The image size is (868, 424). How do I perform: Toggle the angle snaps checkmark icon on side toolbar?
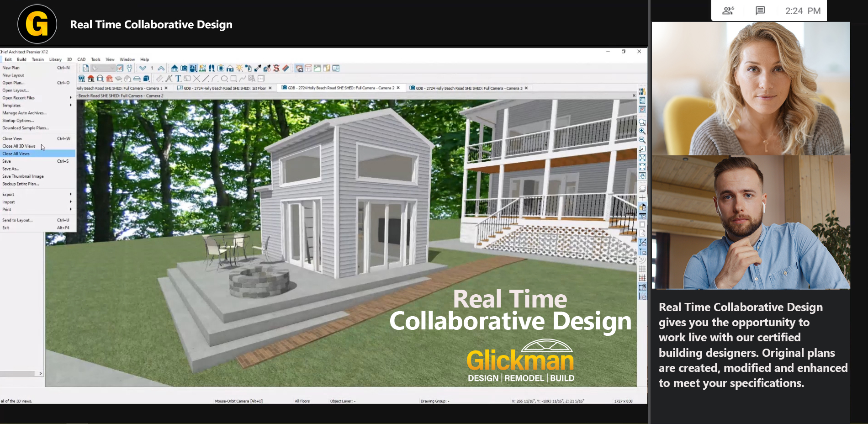tap(642, 243)
